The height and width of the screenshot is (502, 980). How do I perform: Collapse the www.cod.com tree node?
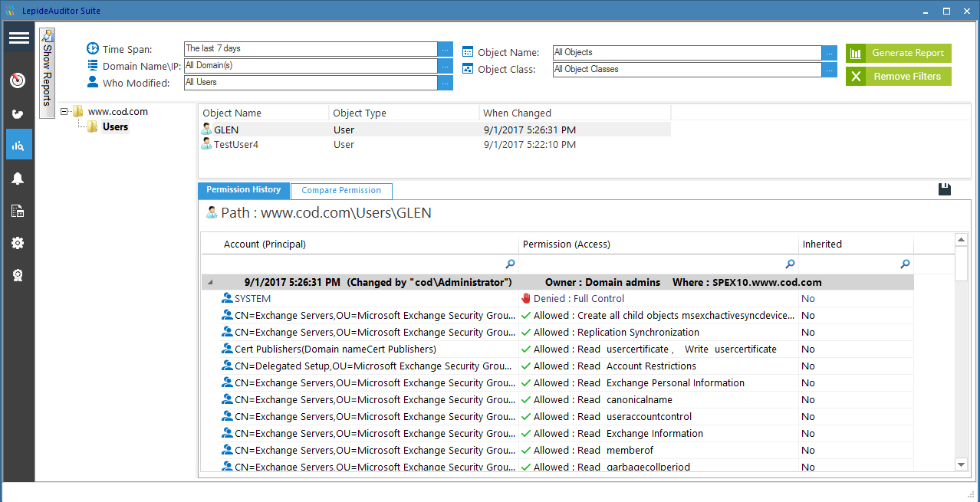pyautogui.click(x=64, y=111)
